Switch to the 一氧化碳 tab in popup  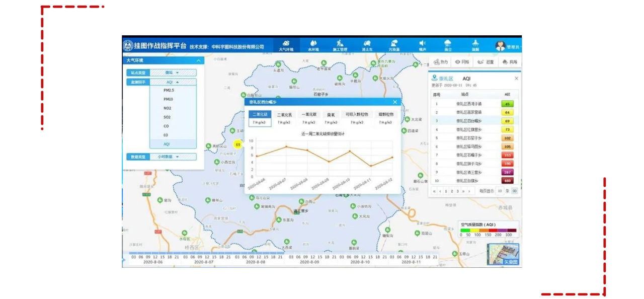308,115
